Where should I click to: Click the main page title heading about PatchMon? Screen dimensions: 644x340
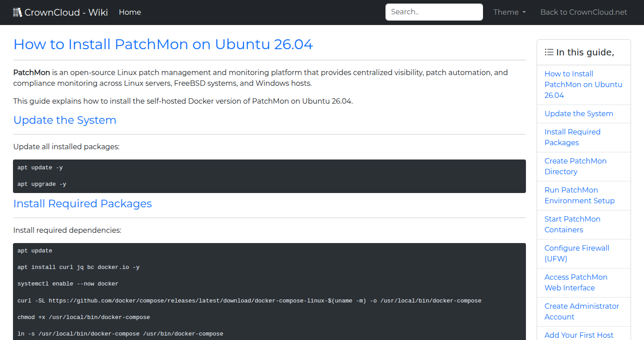tap(163, 44)
